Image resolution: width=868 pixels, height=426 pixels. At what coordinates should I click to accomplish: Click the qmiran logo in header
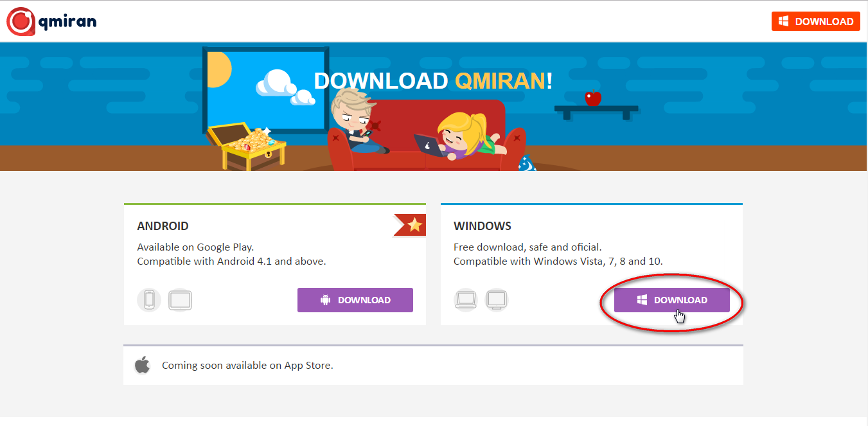coord(51,21)
